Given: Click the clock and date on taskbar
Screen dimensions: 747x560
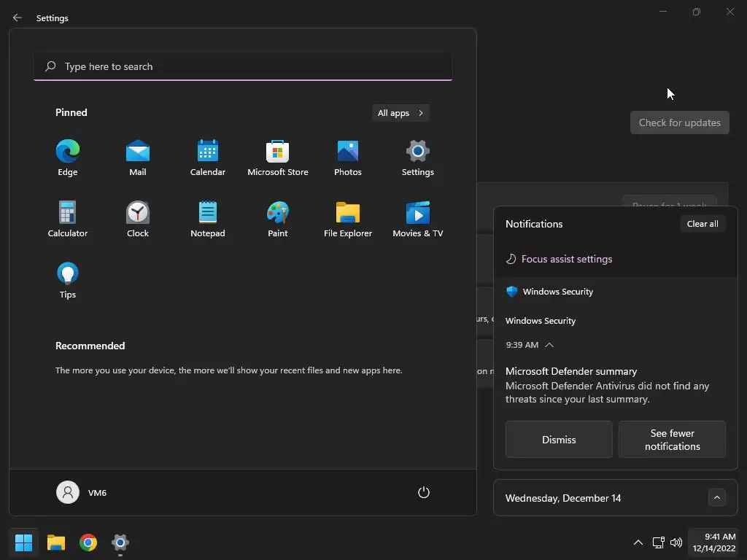Looking at the screenshot, I should coord(714,542).
